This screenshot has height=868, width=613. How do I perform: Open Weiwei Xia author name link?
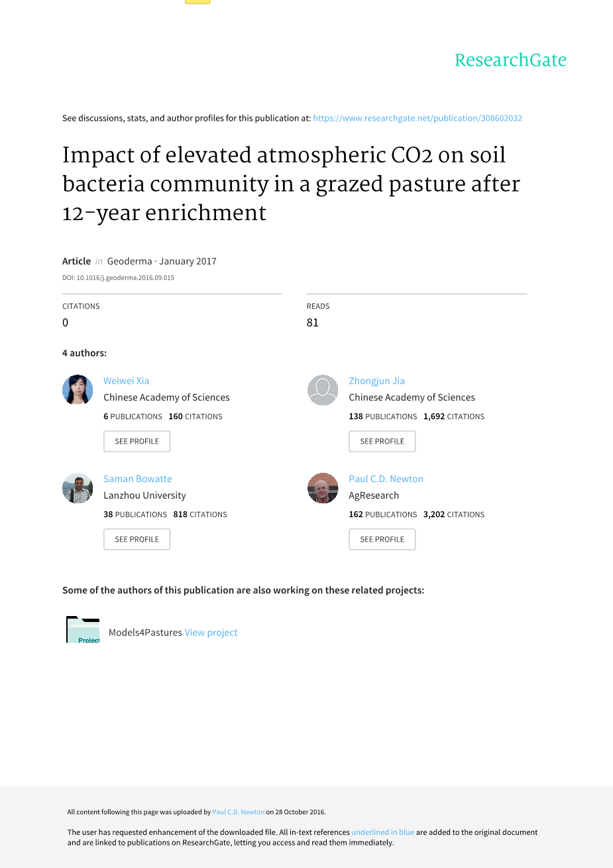coord(126,381)
